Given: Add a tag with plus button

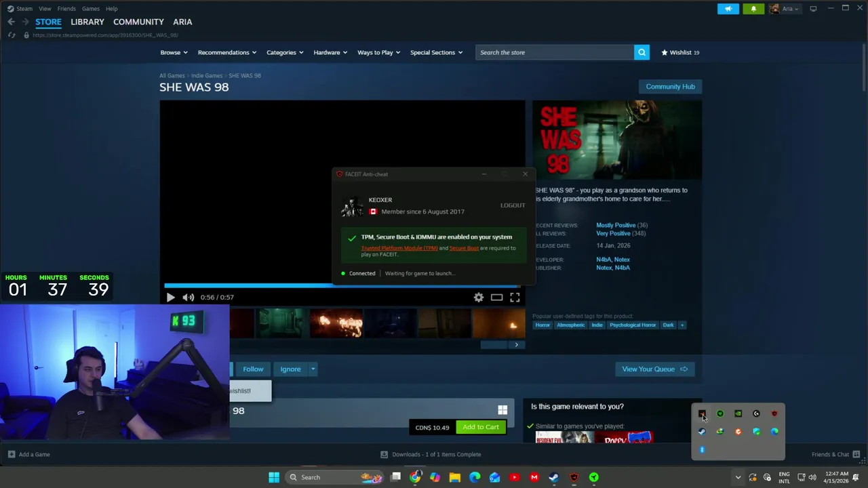Looking at the screenshot, I should tap(682, 325).
